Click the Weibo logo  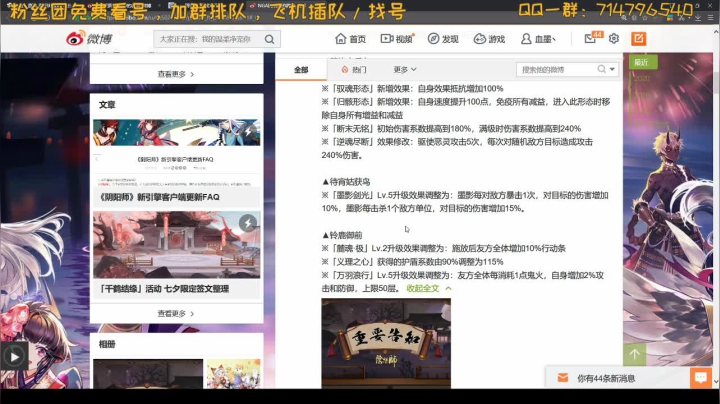point(89,39)
